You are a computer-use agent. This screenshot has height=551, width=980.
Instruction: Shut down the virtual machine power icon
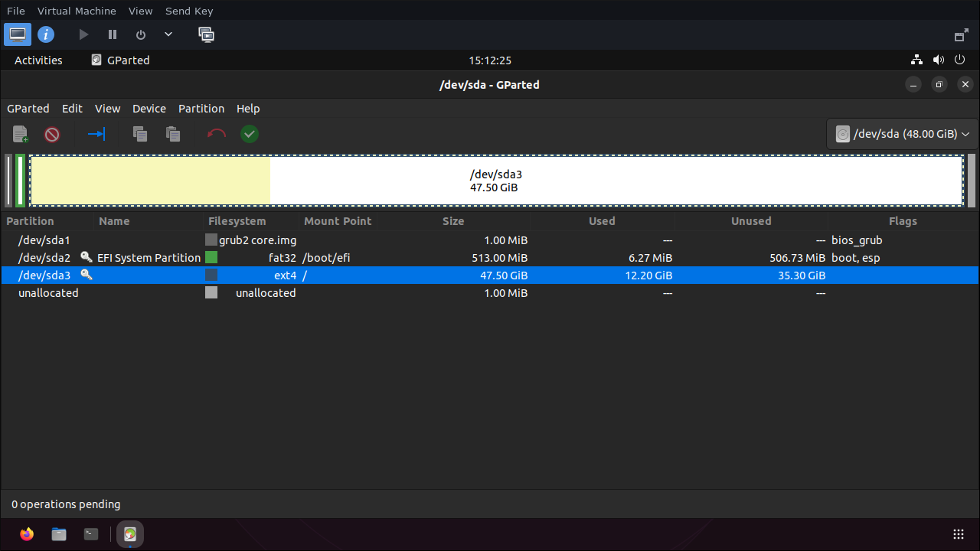click(x=141, y=34)
